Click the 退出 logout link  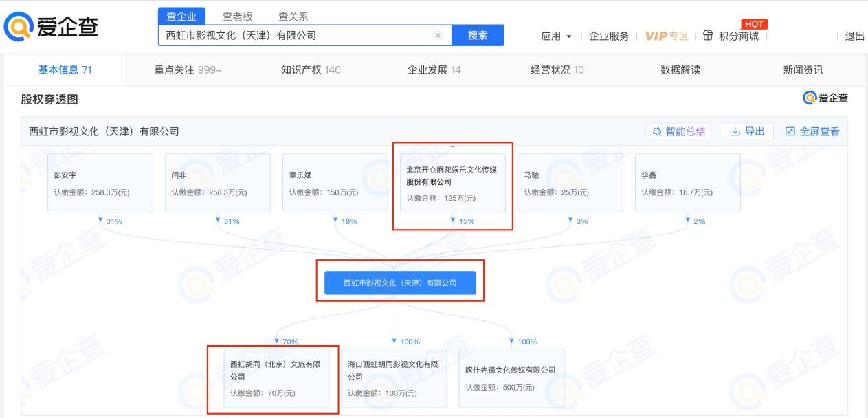coord(854,36)
